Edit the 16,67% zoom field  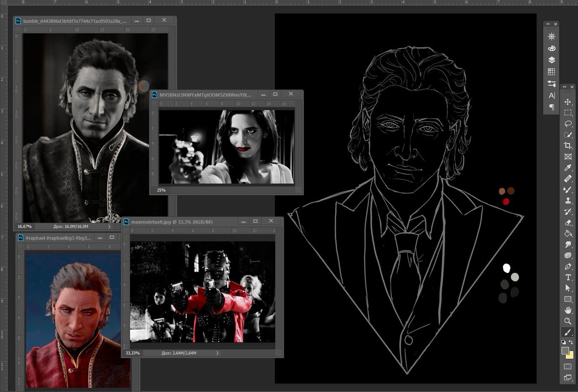point(25,226)
